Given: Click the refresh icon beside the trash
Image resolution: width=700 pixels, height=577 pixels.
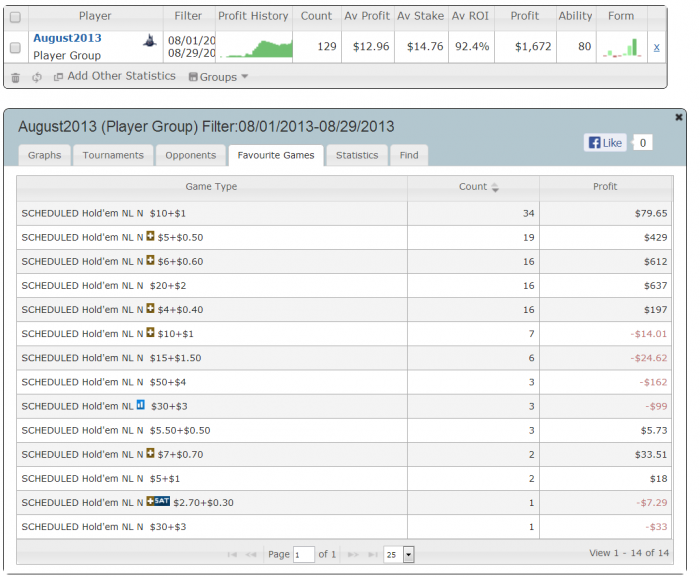Looking at the screenshot, I should tap(37, 77).
